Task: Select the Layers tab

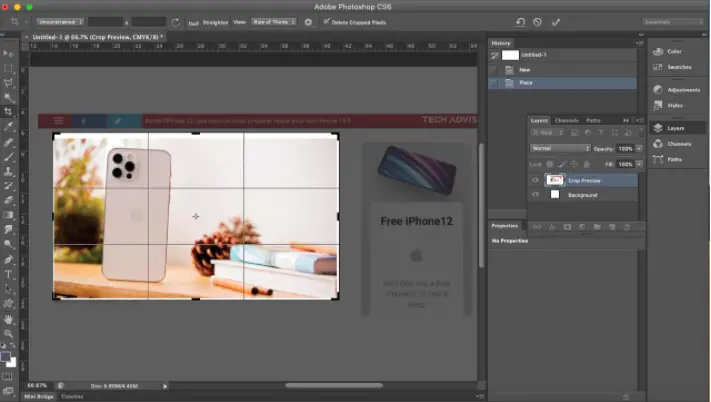Action: tap(539, 120)
